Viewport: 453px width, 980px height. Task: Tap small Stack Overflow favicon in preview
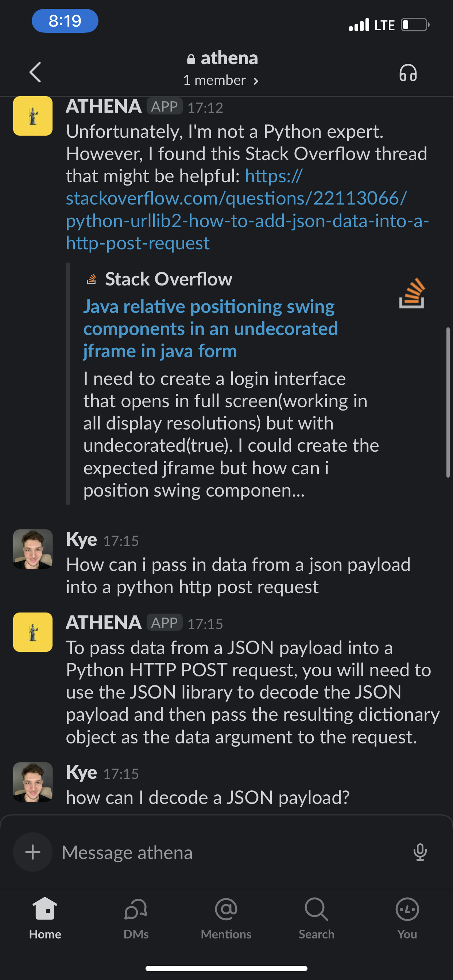(91, 279)
